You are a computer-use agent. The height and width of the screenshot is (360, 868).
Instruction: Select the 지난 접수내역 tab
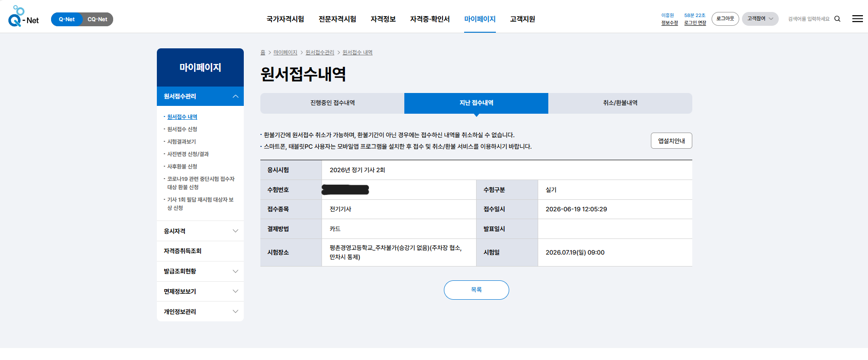pyautogui.click(x=476, y=103)
